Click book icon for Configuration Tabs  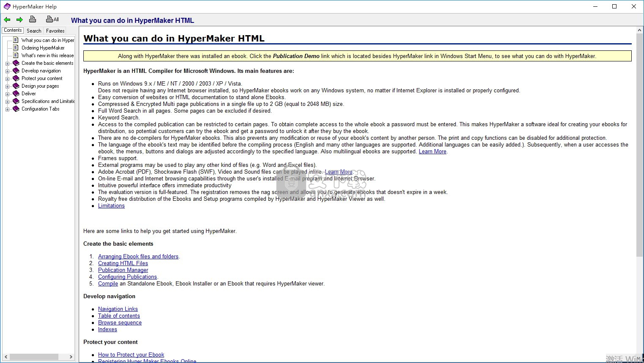coord(16,108)
